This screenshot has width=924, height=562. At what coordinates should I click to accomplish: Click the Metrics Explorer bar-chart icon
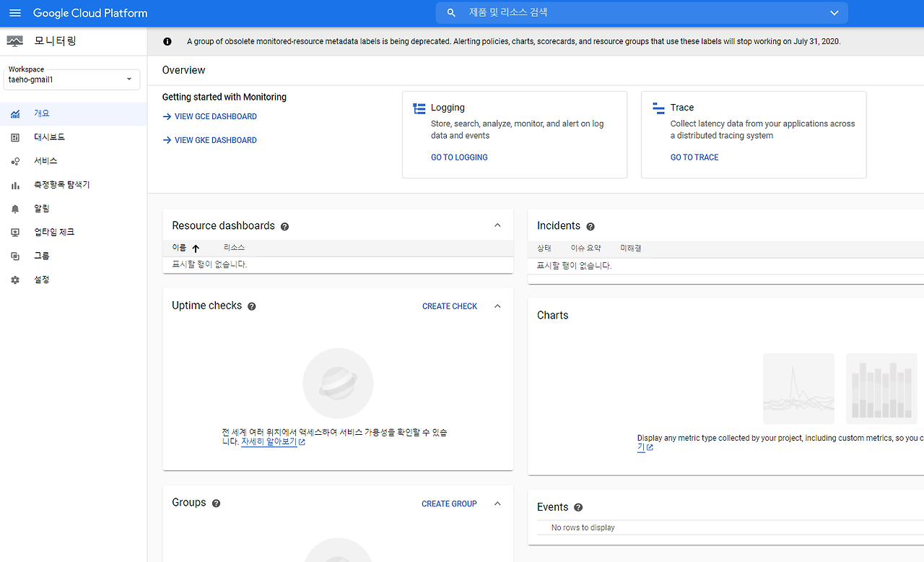point(15,185)
